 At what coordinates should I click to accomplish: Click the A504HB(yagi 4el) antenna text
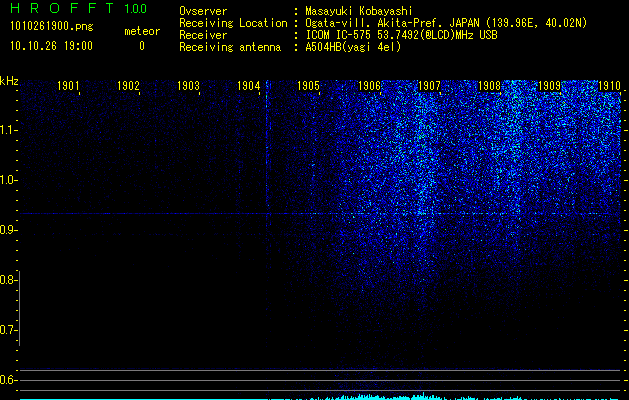click(x=353, y=47)
